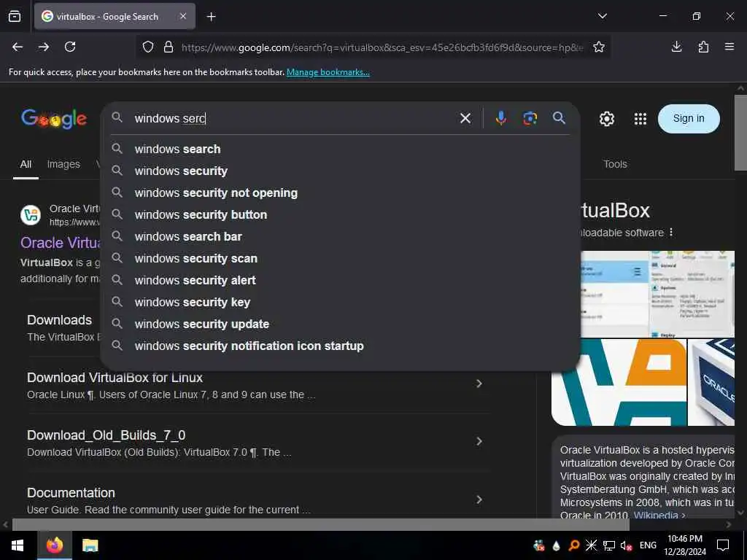
Task: Open the Download_Old_Builds_7_0 link
Action: coord(107,435)
